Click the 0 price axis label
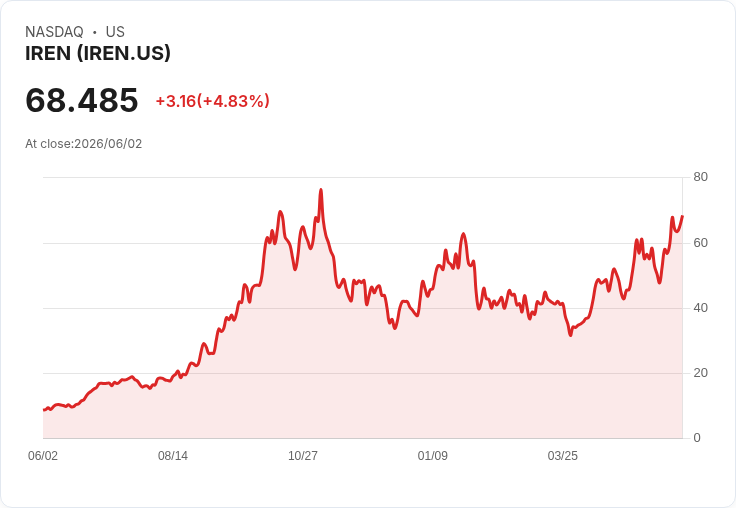The image size is (736, 508). pos(697,438)
